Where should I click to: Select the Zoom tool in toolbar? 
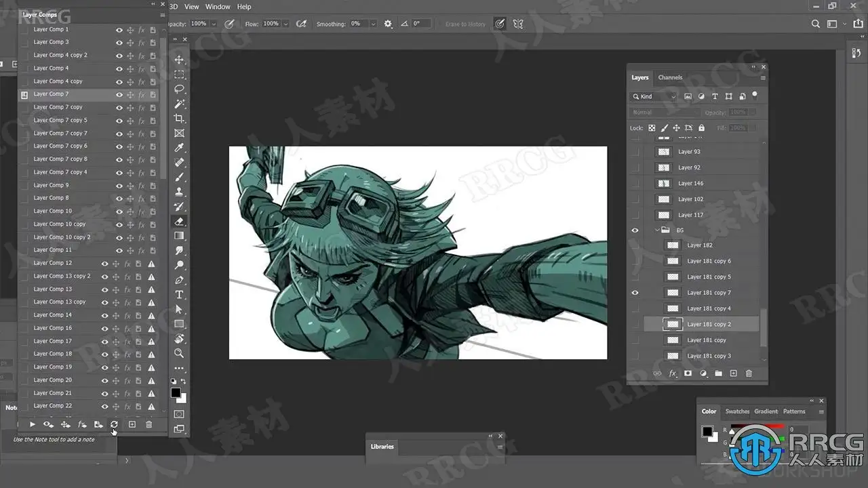click(179, 353)
